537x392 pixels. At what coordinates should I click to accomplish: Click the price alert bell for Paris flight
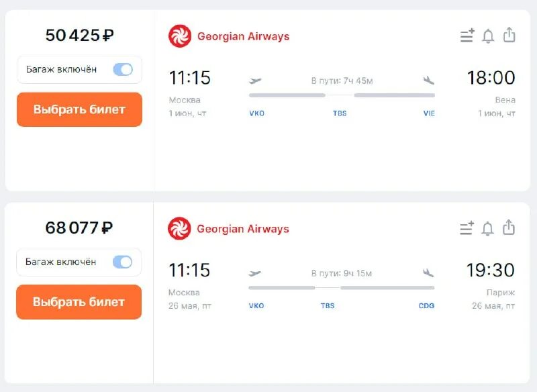(x=488, y=229)
